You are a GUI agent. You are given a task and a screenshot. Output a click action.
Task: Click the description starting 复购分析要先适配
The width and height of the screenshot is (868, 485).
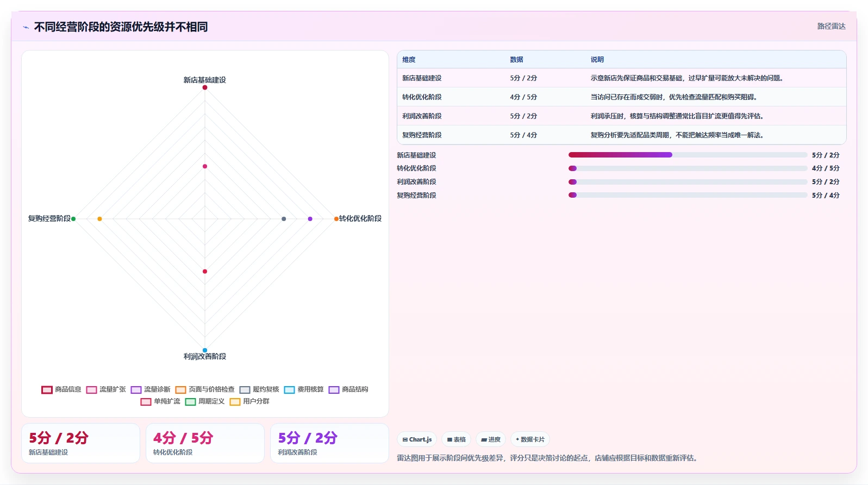click(x=677, y=135)
